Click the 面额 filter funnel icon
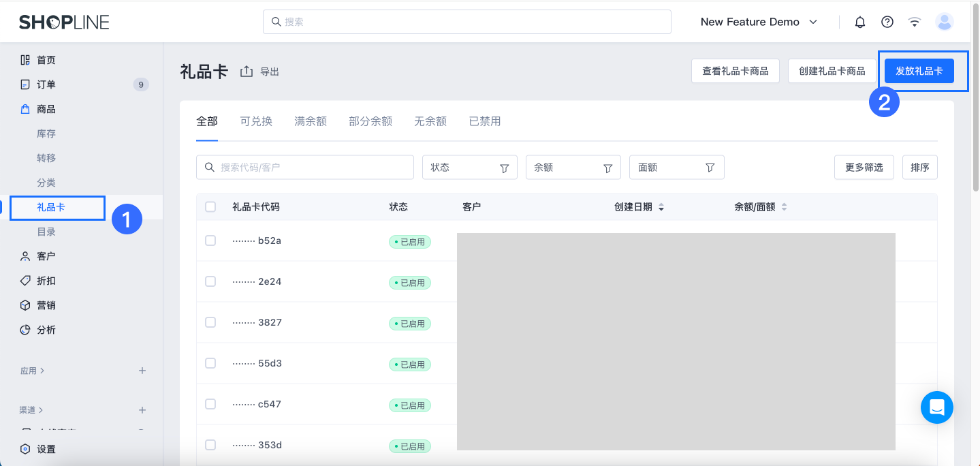This screenshot has height=466, width=980. pos(710,168)
